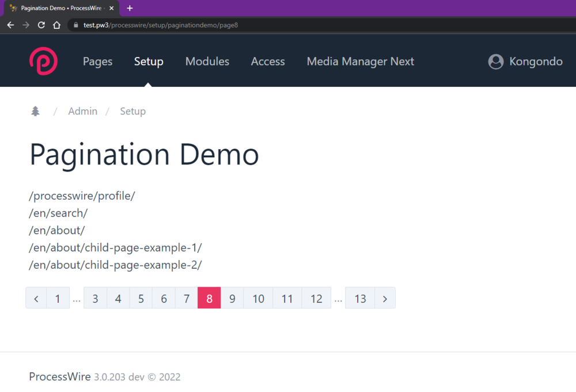Reload the page with the refresh icon
576x392 pixels.
[x=41, y=25]
